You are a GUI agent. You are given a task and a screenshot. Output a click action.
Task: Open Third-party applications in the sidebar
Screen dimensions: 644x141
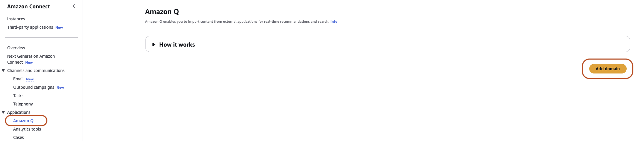(x=30, y=27)
